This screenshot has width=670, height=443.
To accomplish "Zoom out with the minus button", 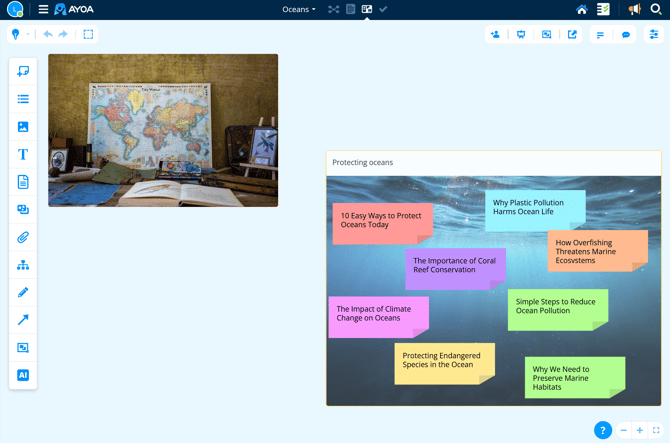I will 624,430.
